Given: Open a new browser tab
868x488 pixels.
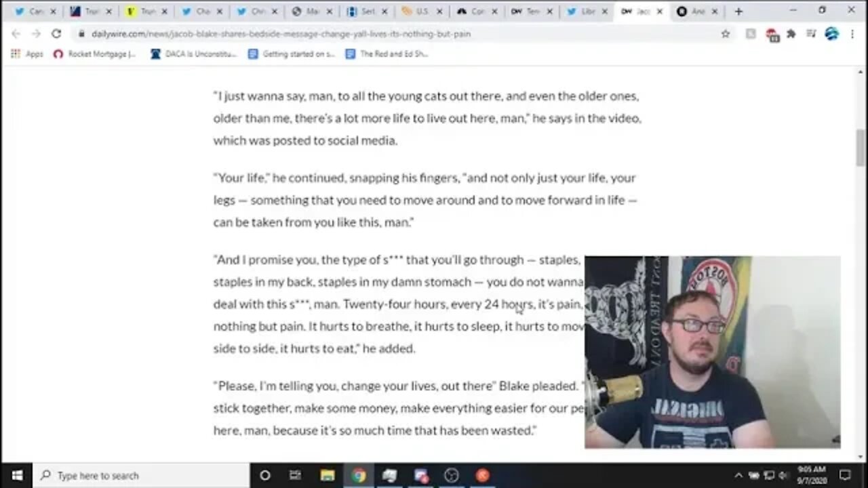Looking at the screenshot, I should point(738,12).
